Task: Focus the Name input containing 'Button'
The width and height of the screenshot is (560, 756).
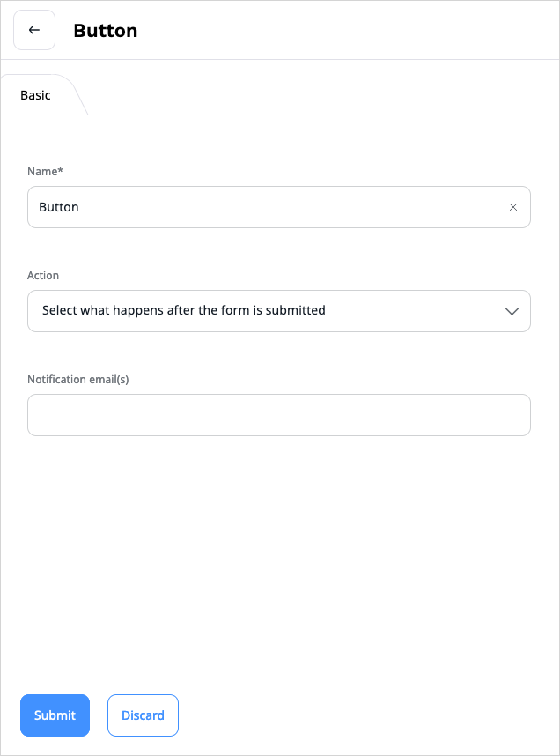Action: (x=264, y=207)
